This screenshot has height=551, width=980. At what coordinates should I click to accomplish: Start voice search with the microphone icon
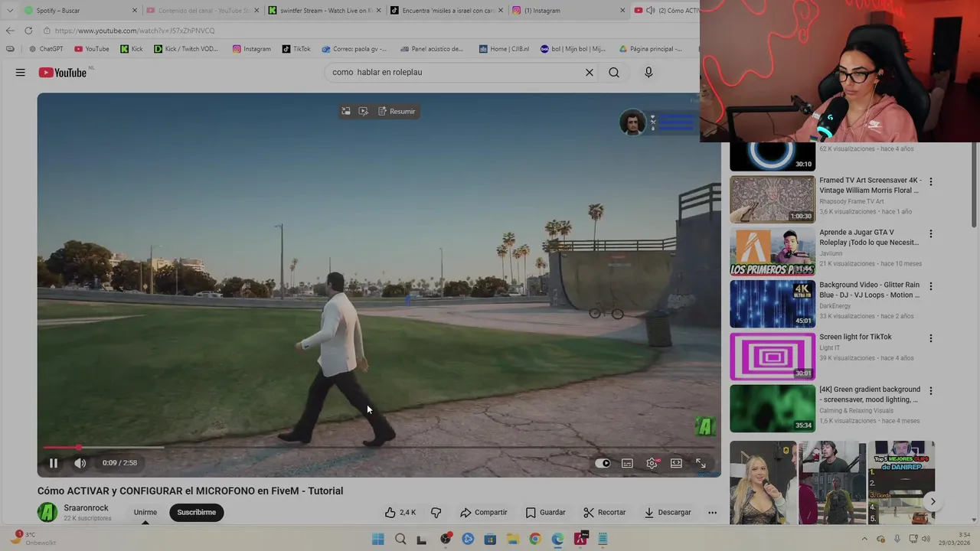tap(648, 73)
